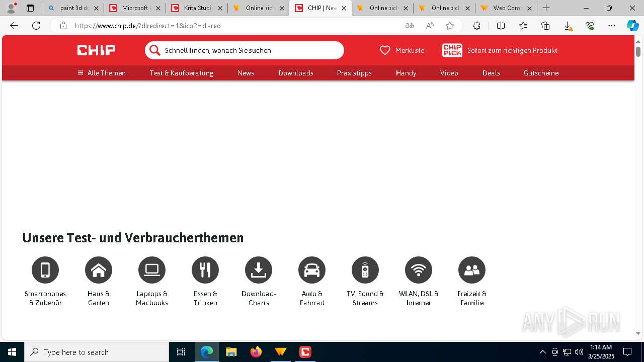This screenshot has height=362, width=644.
Task: Open the Auto & Fahrrad car icon
Action: pyautogui.click(x=312, y=270)
